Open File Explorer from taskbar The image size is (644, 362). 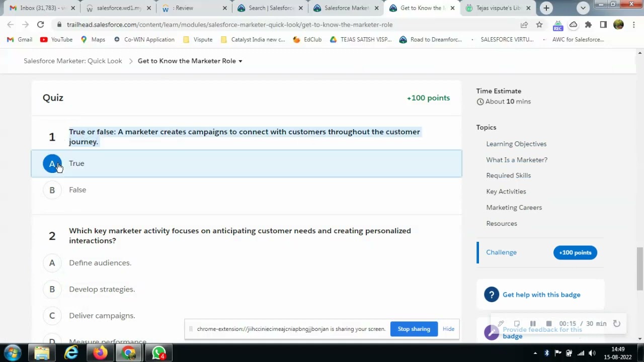pyautogui.click(x=42, y=353)
